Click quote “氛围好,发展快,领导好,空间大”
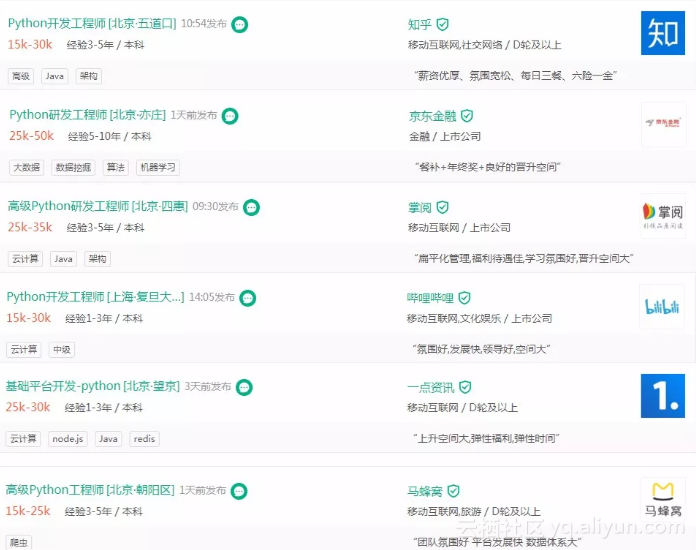Image resolution: width=696 pixels, height=550 pixels. click(x=481, y=349)
